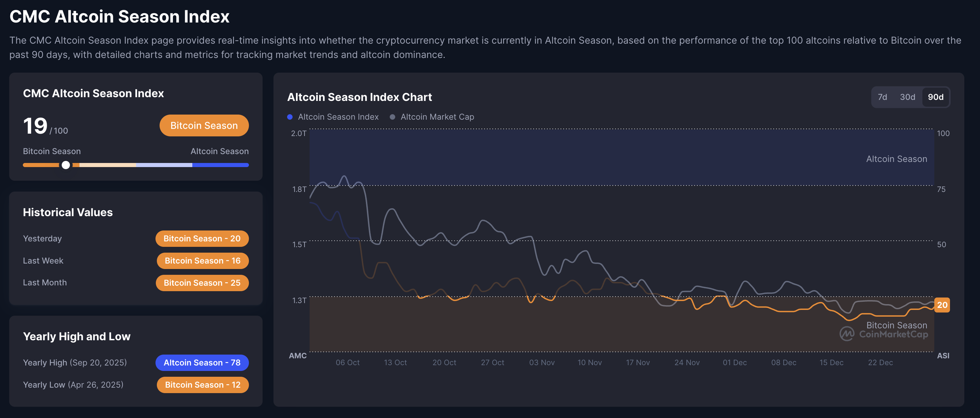Image resolution: width=980 pixels, height=418 pixels.
Task: Switch chart to 7d view
Action: 883,97
